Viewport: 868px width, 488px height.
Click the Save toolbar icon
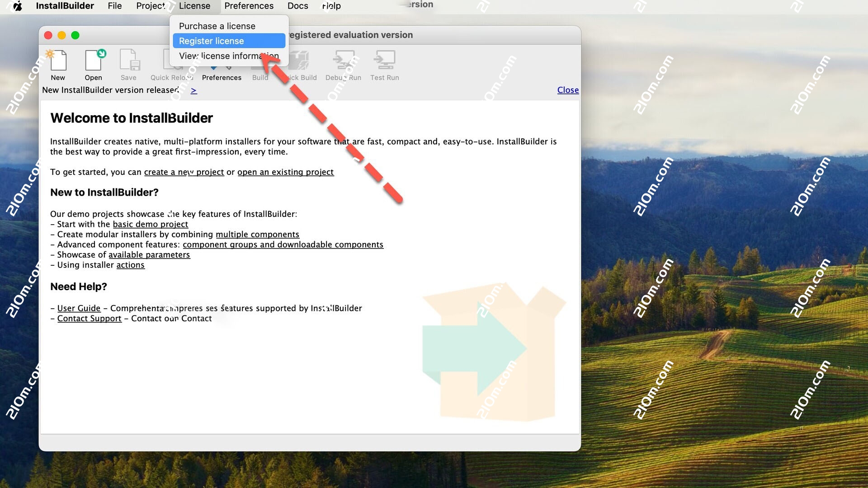point(129,60)
